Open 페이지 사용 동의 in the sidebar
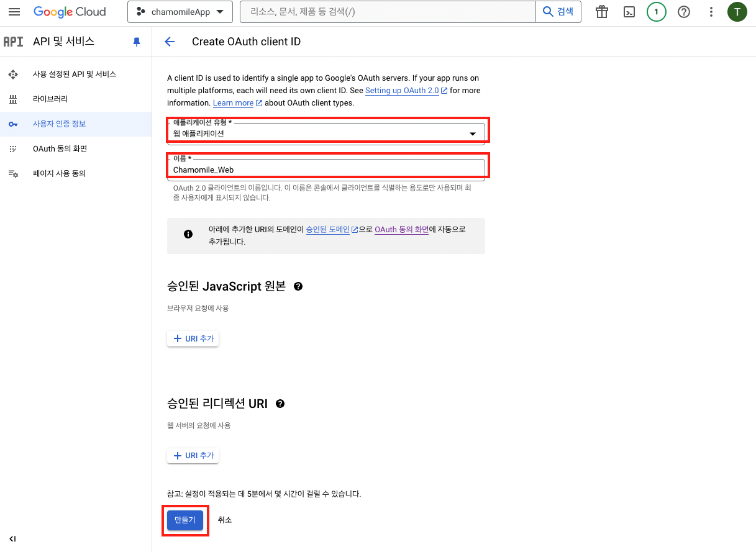 point(59,173)
